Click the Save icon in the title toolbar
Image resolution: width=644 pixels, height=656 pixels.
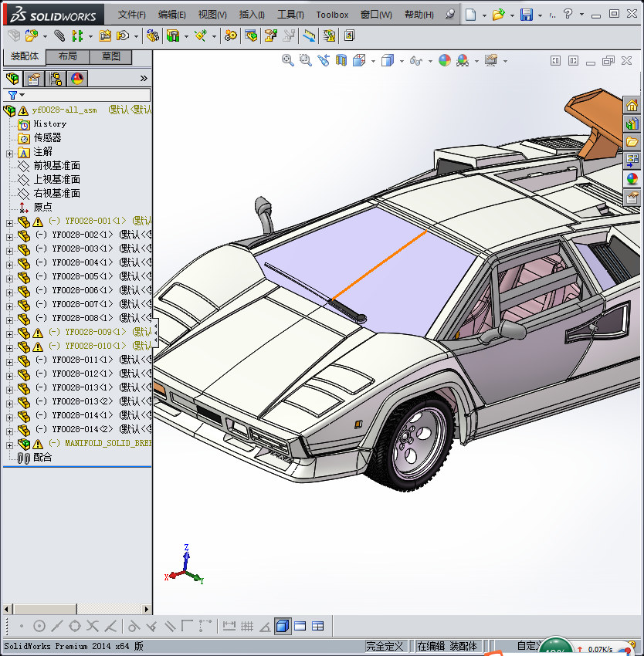(x=526, y=15)
